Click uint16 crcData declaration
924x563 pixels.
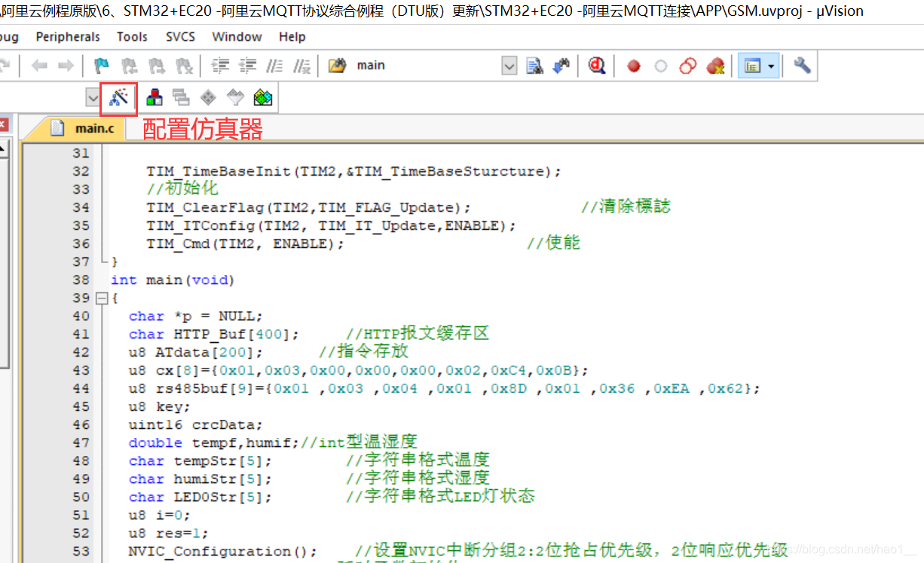coord(196,424)
